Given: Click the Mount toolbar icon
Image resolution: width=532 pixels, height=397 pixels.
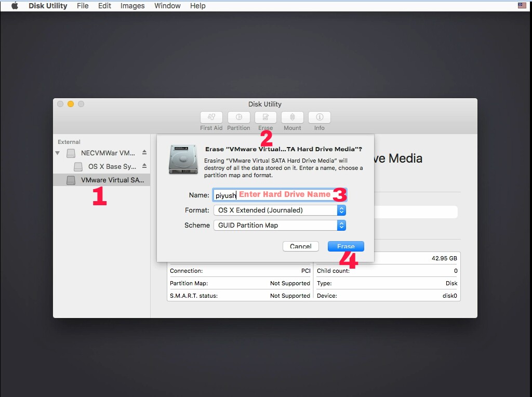Looking at the screenshot, I should [x=292, y=117].
